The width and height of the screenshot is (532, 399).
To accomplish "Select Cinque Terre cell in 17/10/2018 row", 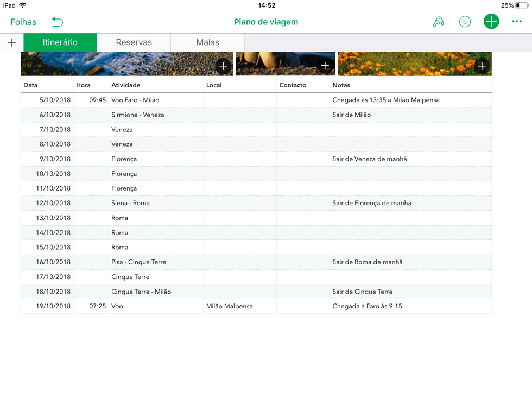I will [x=156, y=277].
